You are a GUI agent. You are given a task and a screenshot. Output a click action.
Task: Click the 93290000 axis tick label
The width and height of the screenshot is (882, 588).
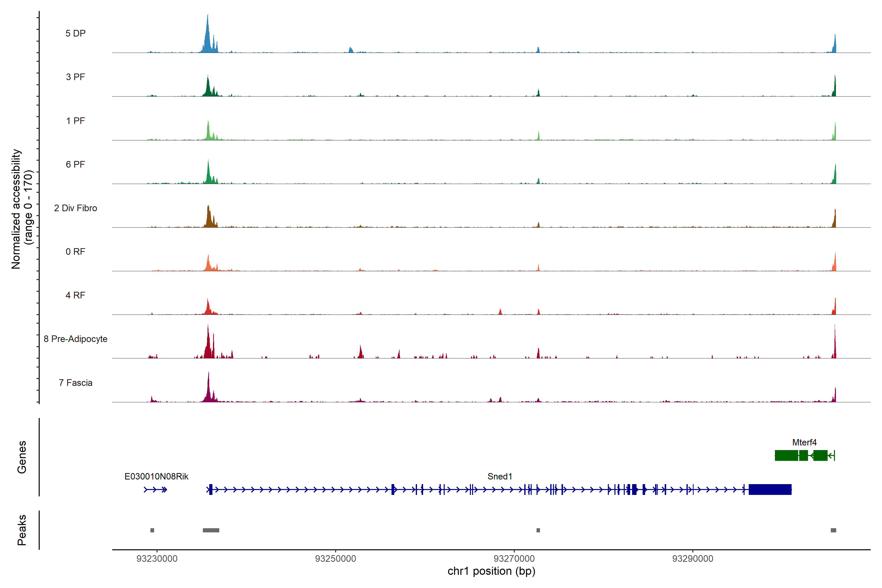(x=693, y=559)
